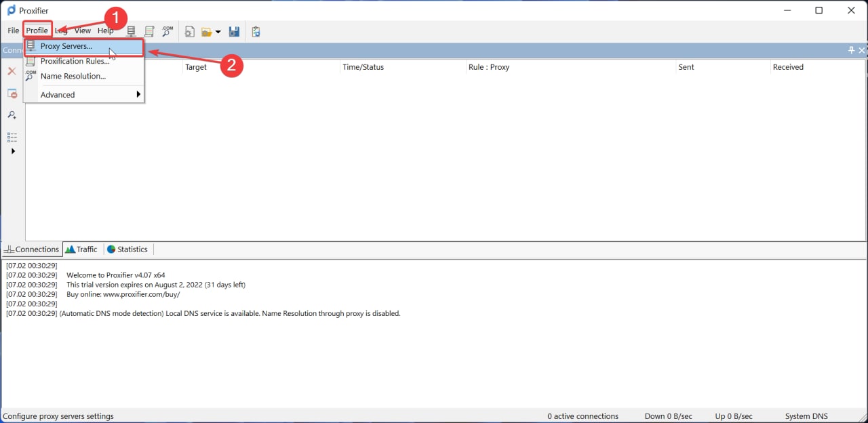Click the Name Resolution toolbar icon

pyautogui.click(x=167, y=31)
